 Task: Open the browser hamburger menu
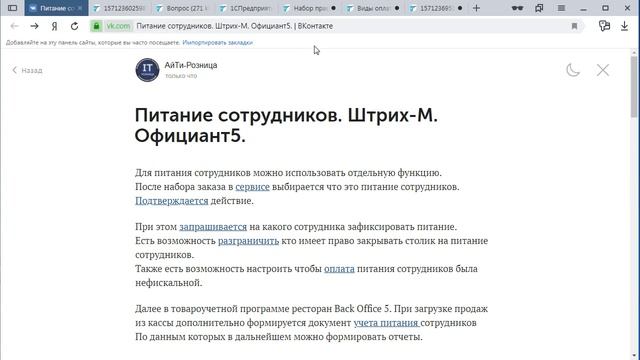point(561,8)
